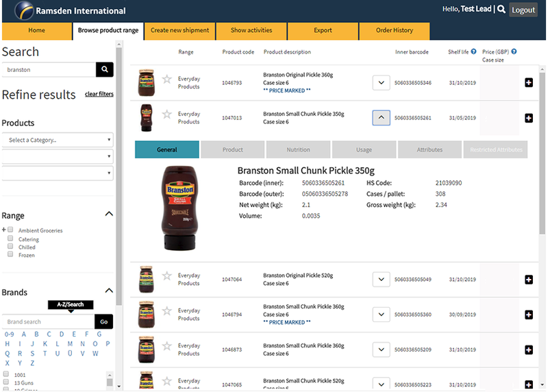Image resolution: width=548 pixels, height=392 pixels.
Task: Open the Select a Category dropdown
Action: click(x=58, y=140)
